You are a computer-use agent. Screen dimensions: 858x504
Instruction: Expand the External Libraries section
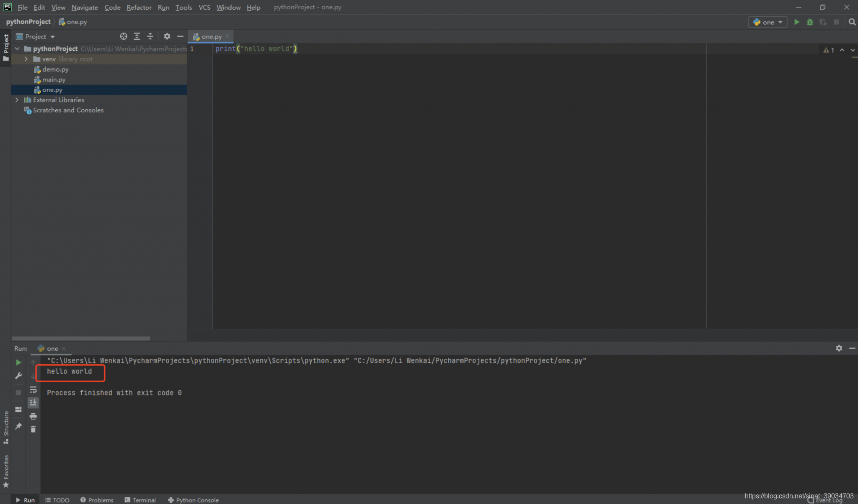click(17, 100)
